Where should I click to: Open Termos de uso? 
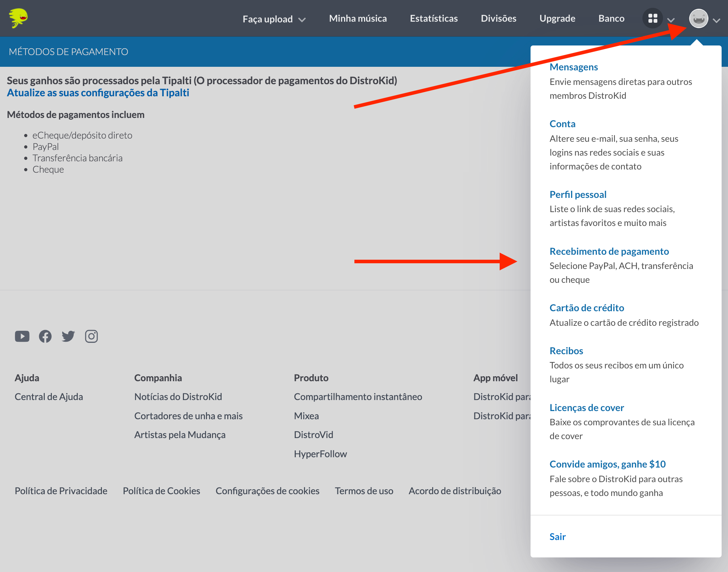coord(364,491)
